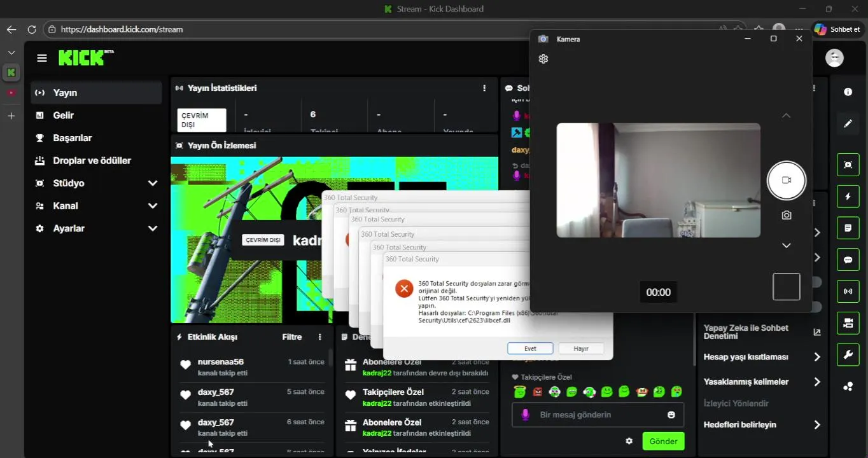
Task: Open Etkinlik Akışı three-dot menu
Action: click(x=320, y=337)
